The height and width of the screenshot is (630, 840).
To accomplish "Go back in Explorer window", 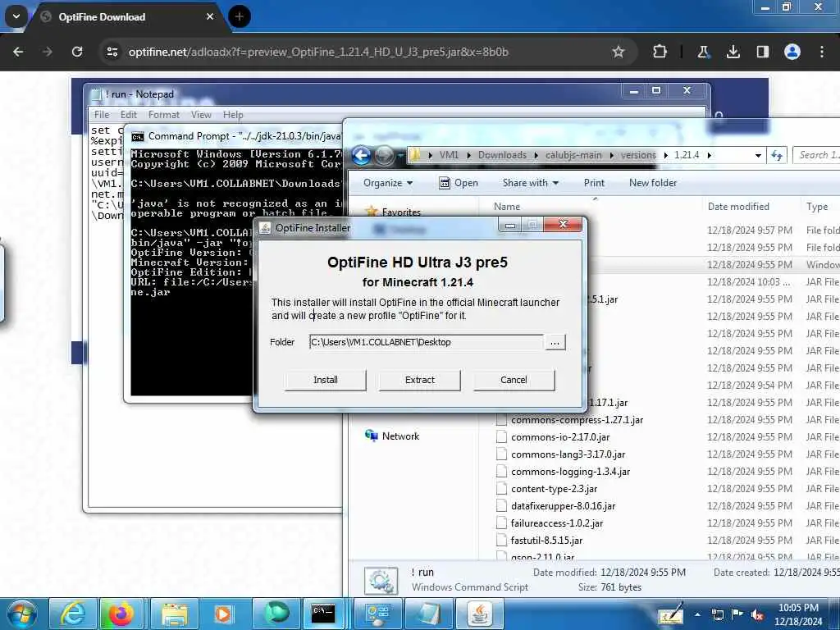I will pyautogui.click(x=362, y=155).
